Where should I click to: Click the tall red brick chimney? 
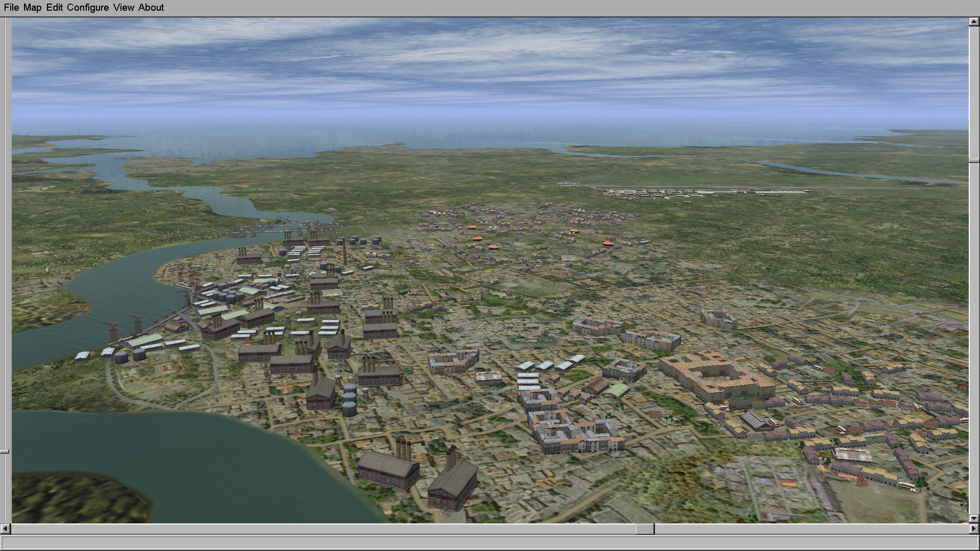pos(345,254)
